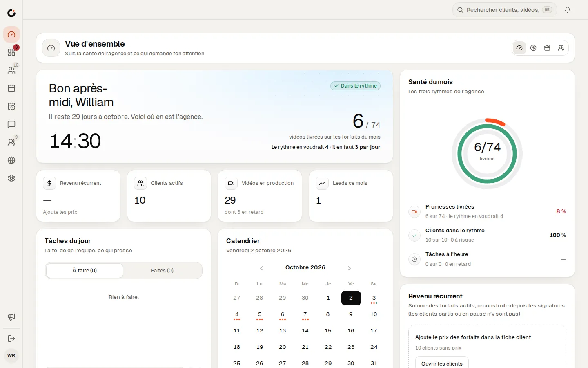Screen dimensions: 588x368
Task: Select the "À faire (0)" tab
Action: point(85,271)
